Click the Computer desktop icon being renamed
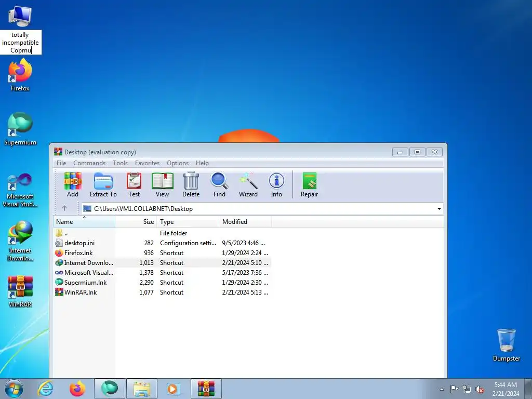Viewport: 532px width, 399px height. (20, 16)
